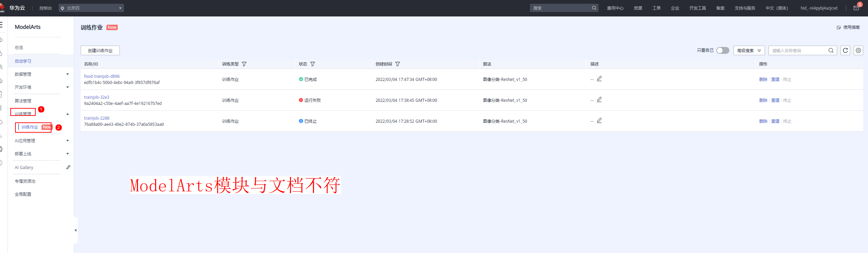Expand the AI应用管理 sidebar section
Viewport: 868px width, 253px height.
pyautogui.click(x=68, y=141)
